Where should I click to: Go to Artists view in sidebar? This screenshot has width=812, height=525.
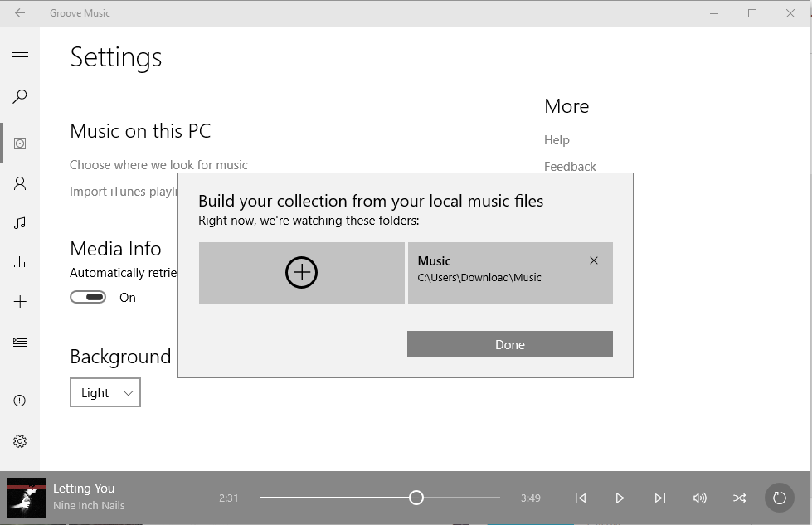(20, 183)
